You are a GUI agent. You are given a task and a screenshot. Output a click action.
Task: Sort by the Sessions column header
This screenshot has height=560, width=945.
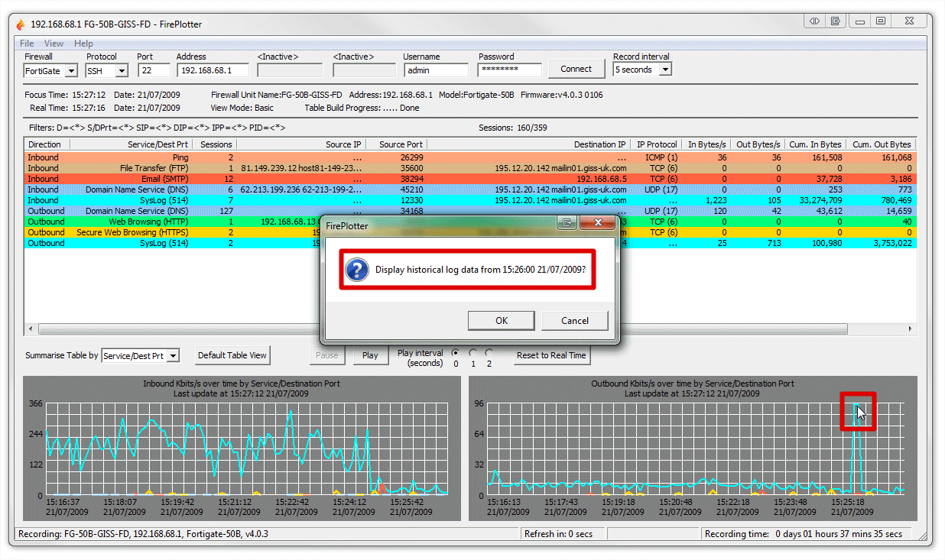pos(213,144)
